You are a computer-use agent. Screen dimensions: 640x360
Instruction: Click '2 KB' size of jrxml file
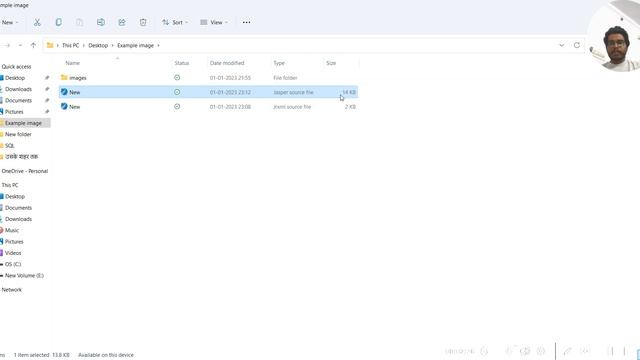[x=350, y=107]
